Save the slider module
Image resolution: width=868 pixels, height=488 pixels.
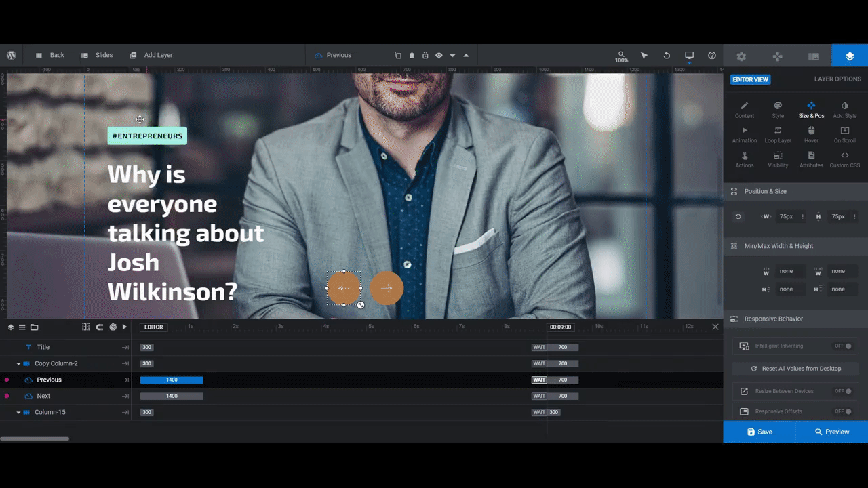pyautogui.click(x=759, y=432)
